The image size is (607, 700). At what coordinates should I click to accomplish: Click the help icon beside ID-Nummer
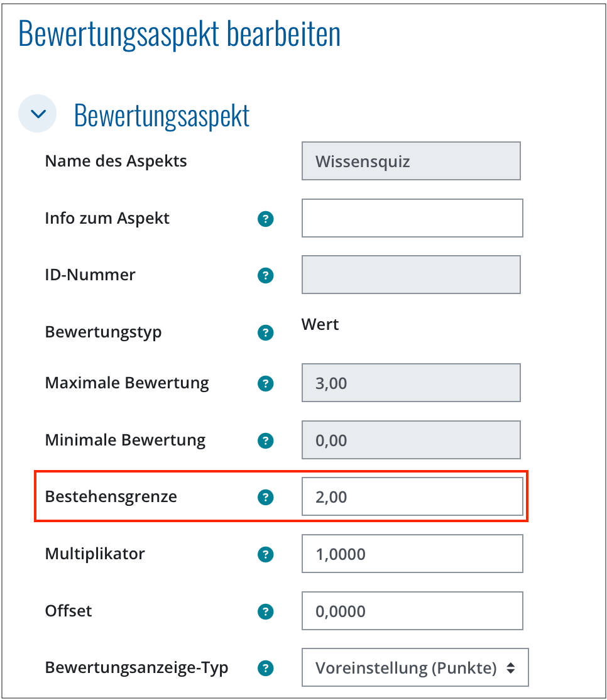pyautogui.click(x=265, y=275)
